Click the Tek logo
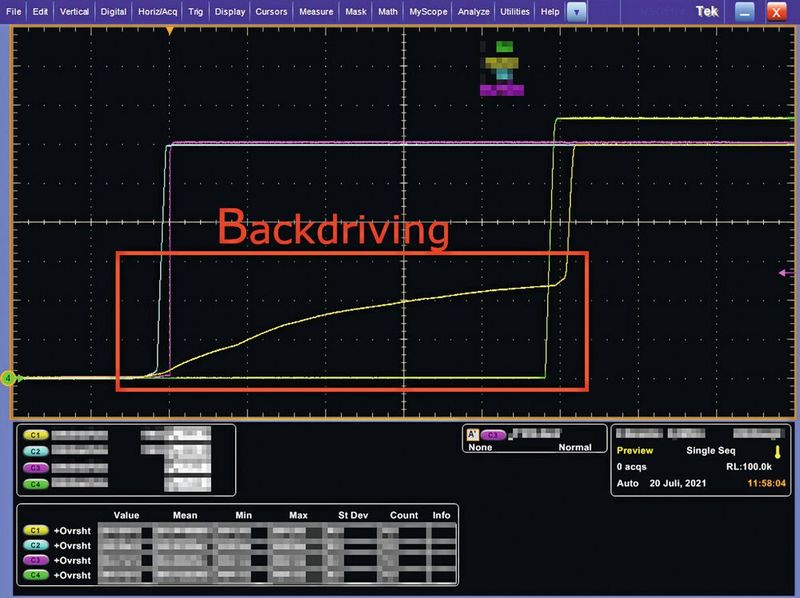Viewport: 800px width, 598px height. 707,11
